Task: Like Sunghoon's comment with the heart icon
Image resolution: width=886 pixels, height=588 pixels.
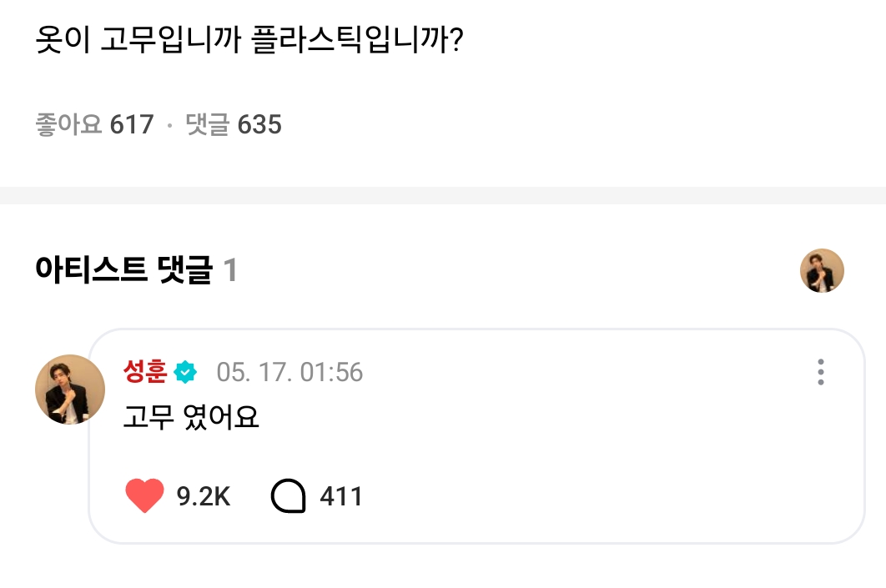Action: (x=144, y=497)
